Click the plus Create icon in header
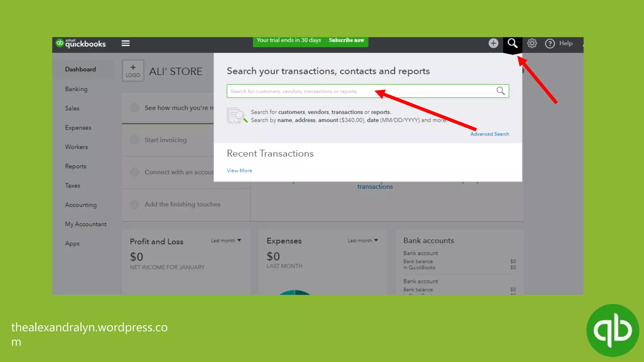The image size is (644, 362). pos(493,43)
